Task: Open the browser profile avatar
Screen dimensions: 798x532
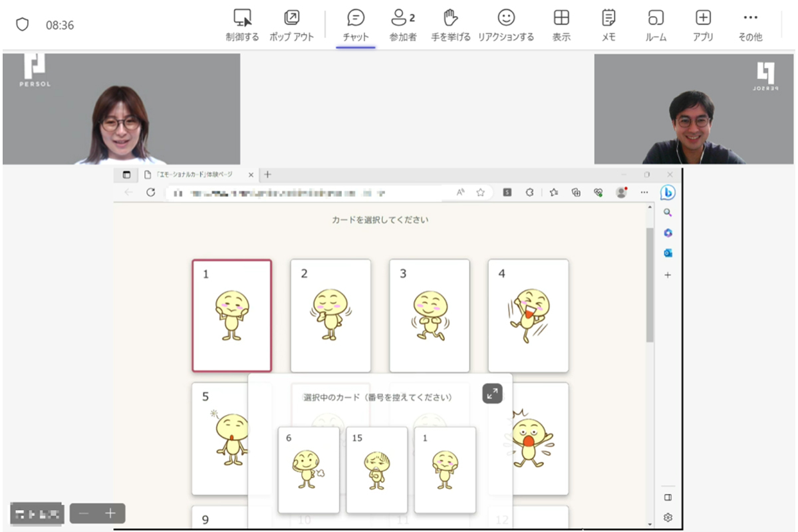Action: [622, 192]
